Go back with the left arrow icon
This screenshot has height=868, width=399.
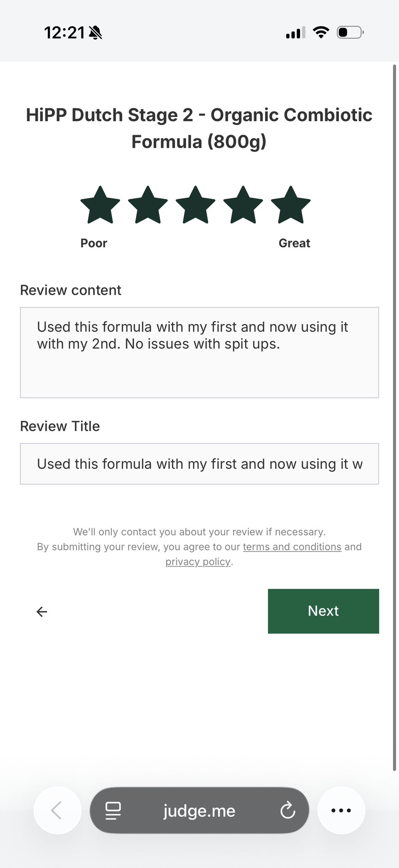pyautogui.click(x=42, y=612)
